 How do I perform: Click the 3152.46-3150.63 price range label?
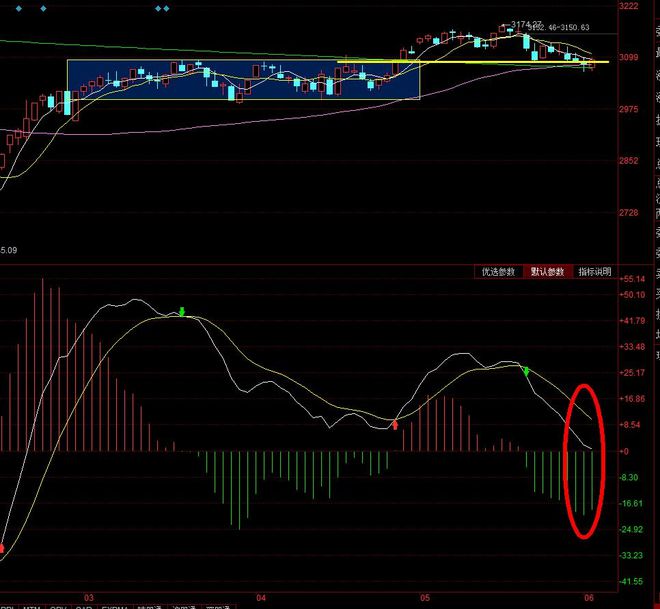point(559,27)
